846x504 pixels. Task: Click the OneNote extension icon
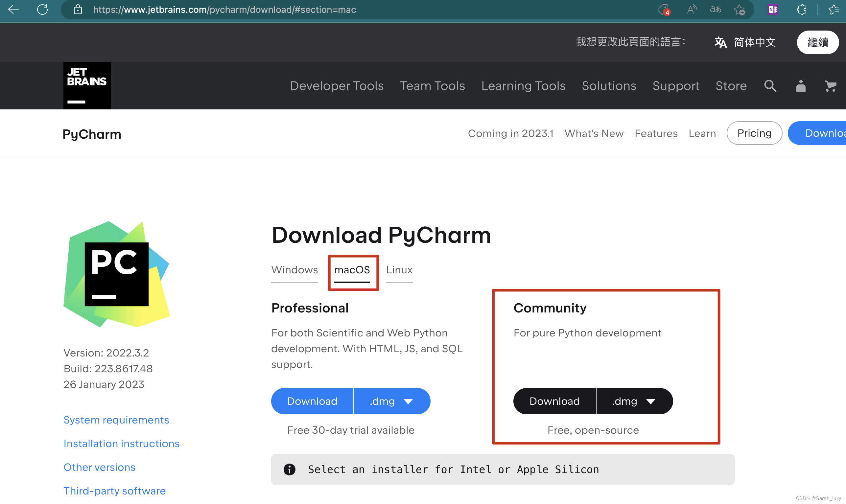click(772, 10)
